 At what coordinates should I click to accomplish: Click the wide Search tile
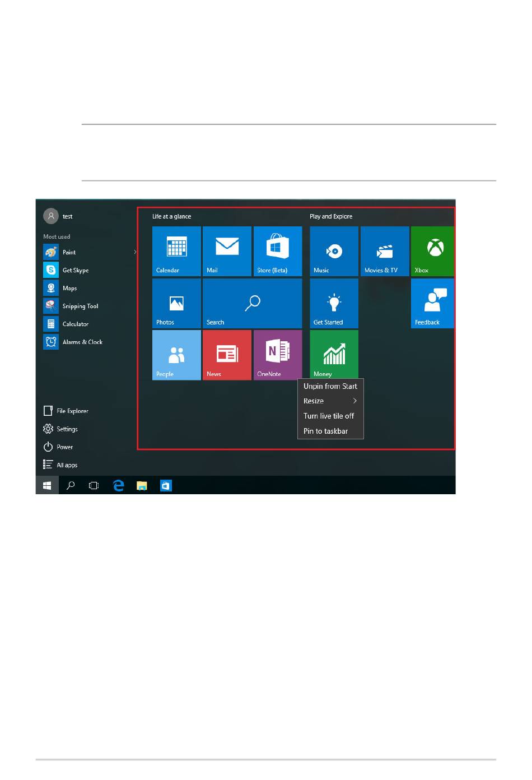point(253,303)
